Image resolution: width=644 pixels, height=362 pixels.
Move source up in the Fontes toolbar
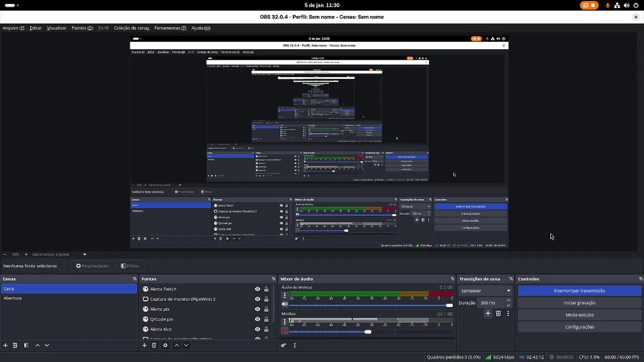pos(177,345)
